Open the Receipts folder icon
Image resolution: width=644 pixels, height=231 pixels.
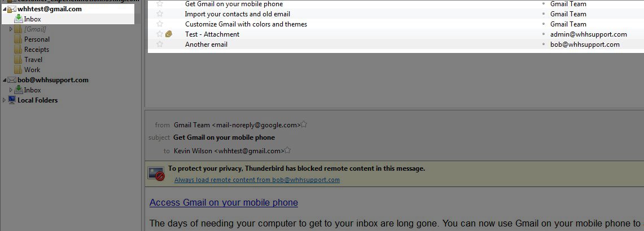coord(18,50)
